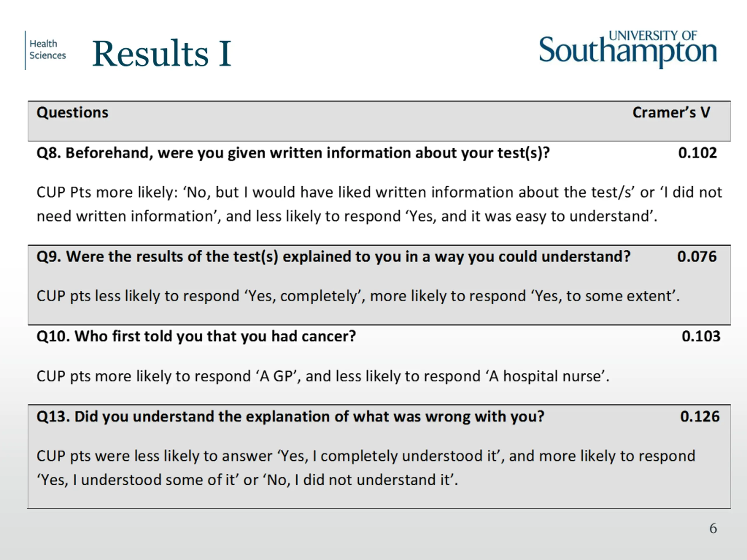Select the Q13 explanation understanding question
This screenshot has width=747, height=560.
point(290,417)
